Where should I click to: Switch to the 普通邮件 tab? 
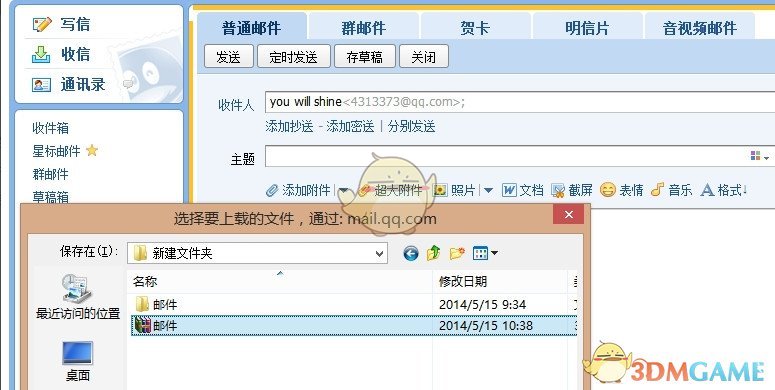coord(252,28)
